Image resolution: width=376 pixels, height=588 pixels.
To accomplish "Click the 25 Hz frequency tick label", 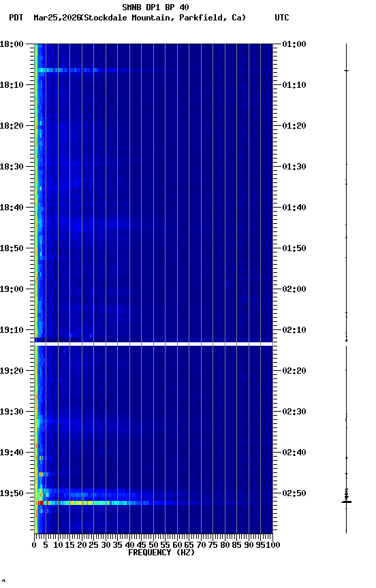I will pos(93,545).
